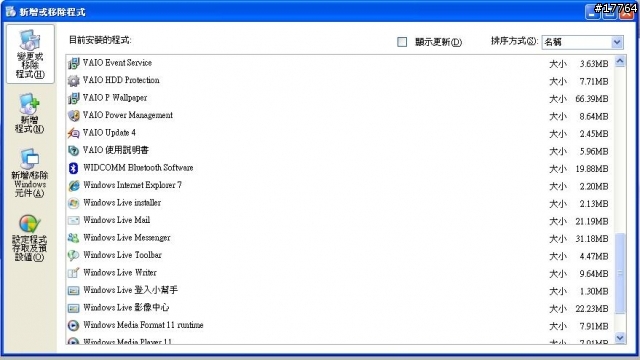Click the 2.45MB size value

pyautogui.click(x=594, y=134)
